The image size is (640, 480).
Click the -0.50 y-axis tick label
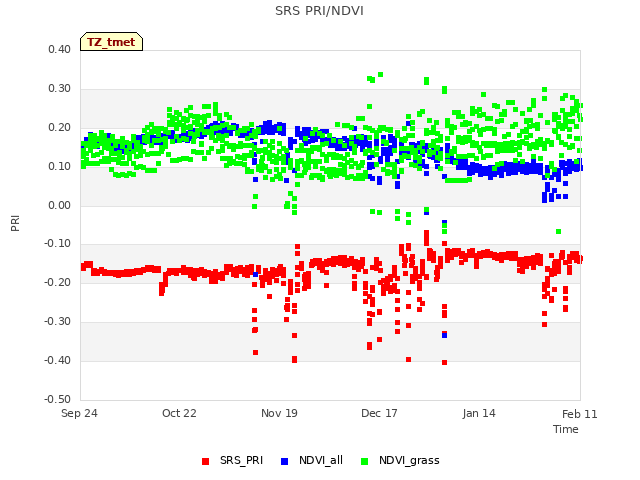pyautogui.click(x=58, y=399)
